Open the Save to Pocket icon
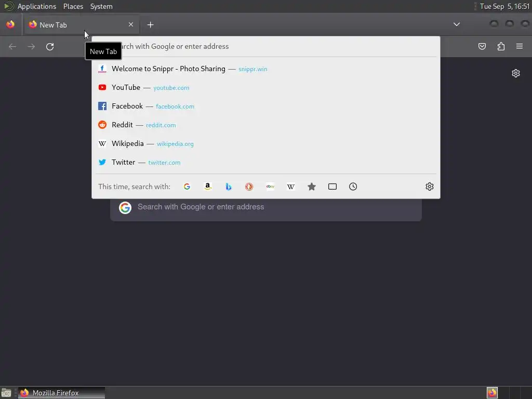532x399 pixels. [482, 46]
